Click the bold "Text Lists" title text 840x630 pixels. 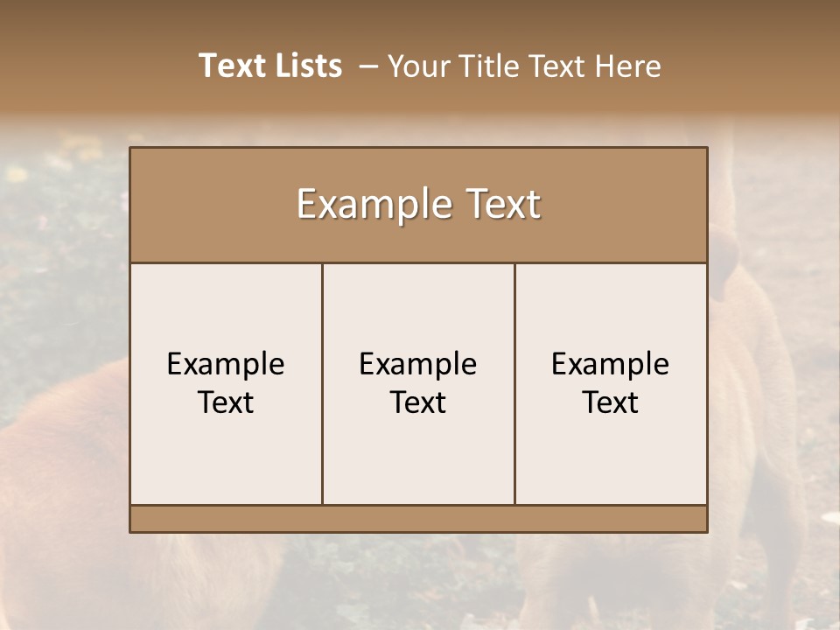click(269, 66)
